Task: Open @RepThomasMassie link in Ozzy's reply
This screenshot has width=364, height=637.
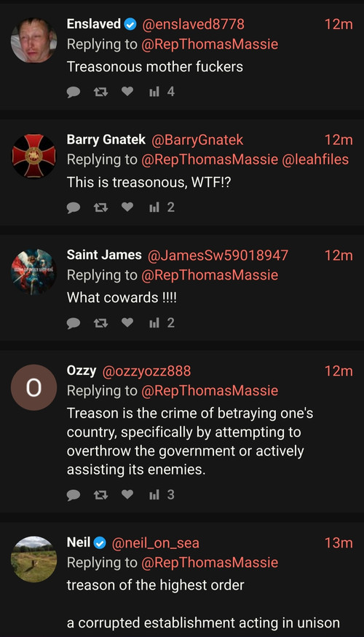Action: pos(210,391)
